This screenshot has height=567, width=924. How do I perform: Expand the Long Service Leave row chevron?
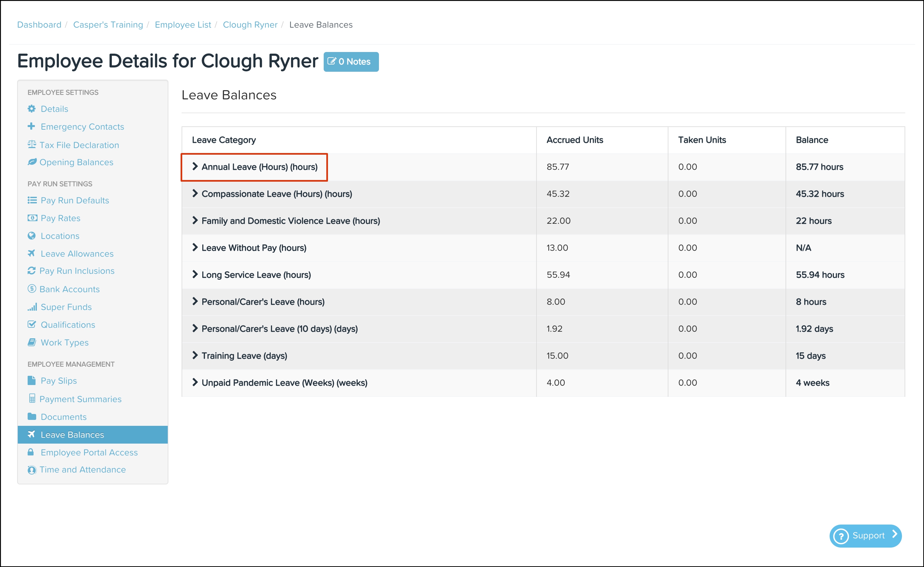(x=195, y=274)
